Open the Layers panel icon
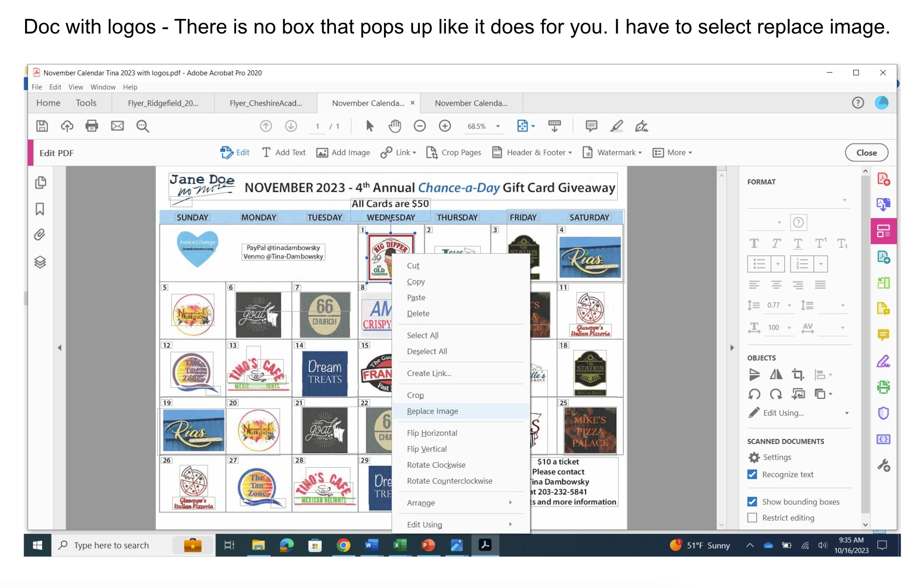920x588 pixels. click(40, 262)
